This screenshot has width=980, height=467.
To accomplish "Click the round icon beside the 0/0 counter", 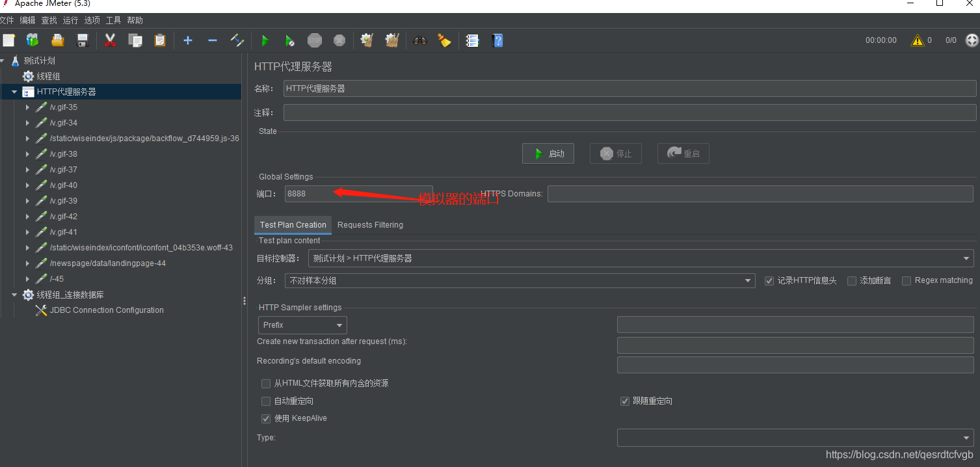I will click(972, 40).
